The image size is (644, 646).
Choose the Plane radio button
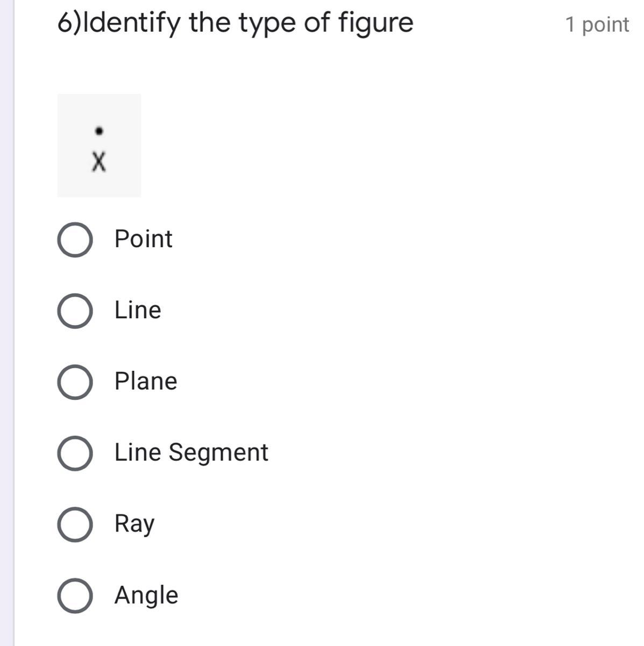(74, 382)
